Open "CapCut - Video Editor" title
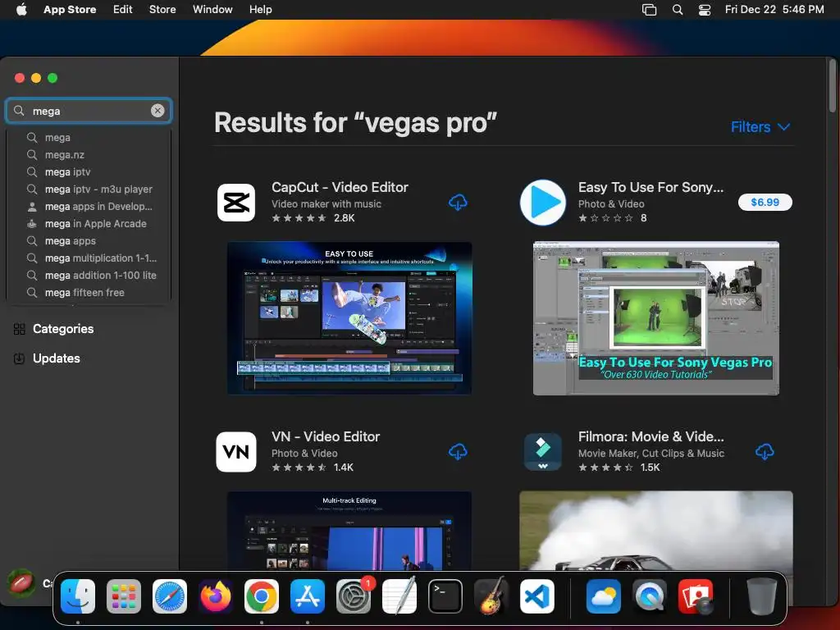Screen dimensions: 840x630 tap(340, 187)
